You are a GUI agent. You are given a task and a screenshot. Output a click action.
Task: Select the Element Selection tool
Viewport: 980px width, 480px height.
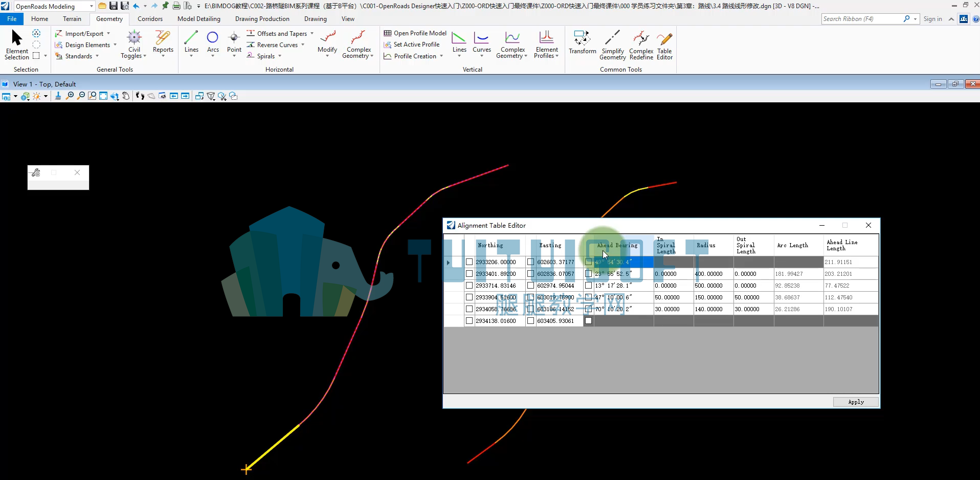pyautogui.click(x=17, y=45)
